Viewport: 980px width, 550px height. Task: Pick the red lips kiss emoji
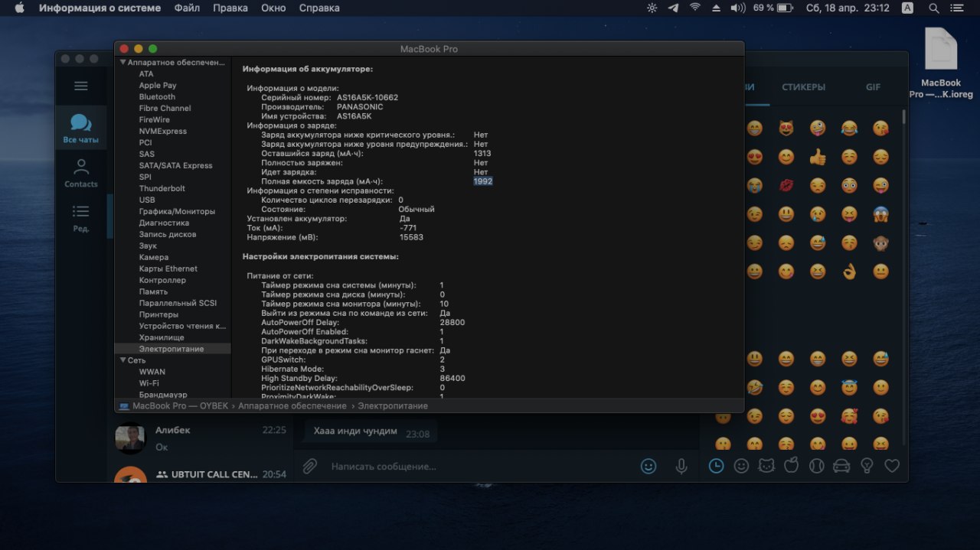[786, 186]
